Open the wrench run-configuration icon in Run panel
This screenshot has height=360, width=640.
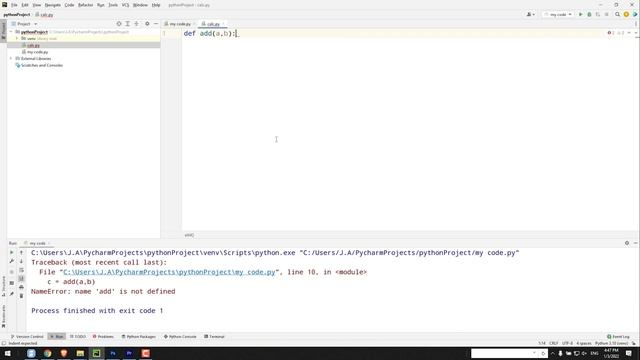(11, 261)
